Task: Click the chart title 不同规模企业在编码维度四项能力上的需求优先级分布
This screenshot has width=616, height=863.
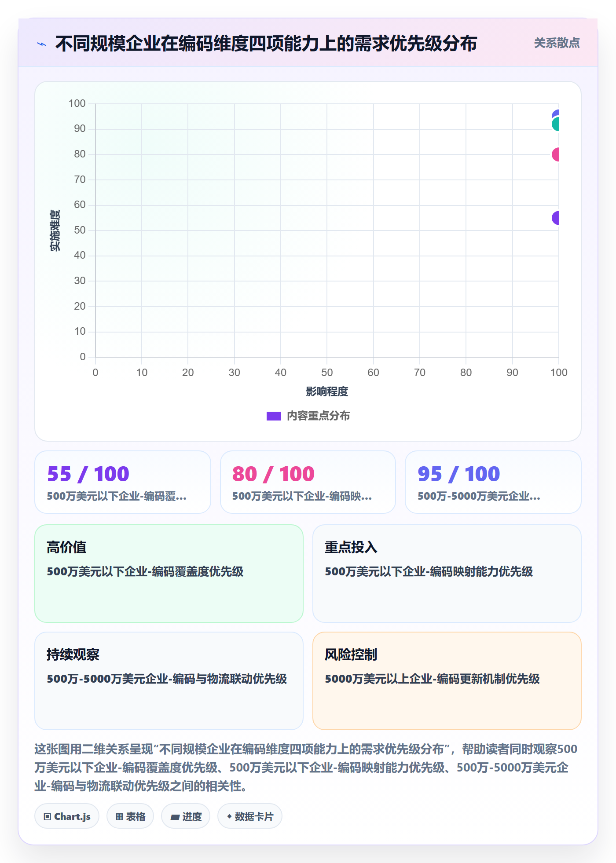Action: (x=266, y=44)
